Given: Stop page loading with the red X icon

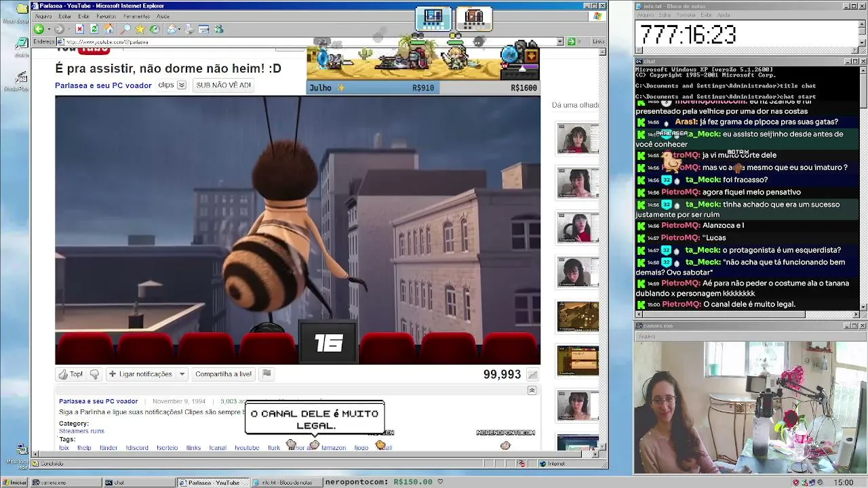Looking at the screenshot, I should coord(79,29).
